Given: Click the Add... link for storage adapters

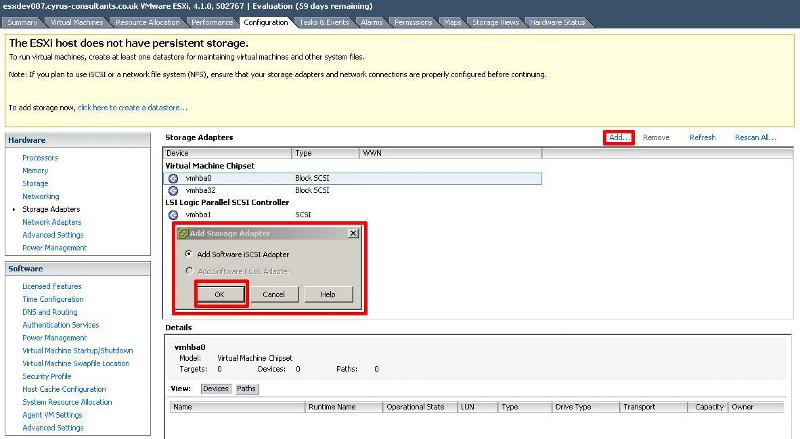Looking at the screenshot, I should 619,137.
